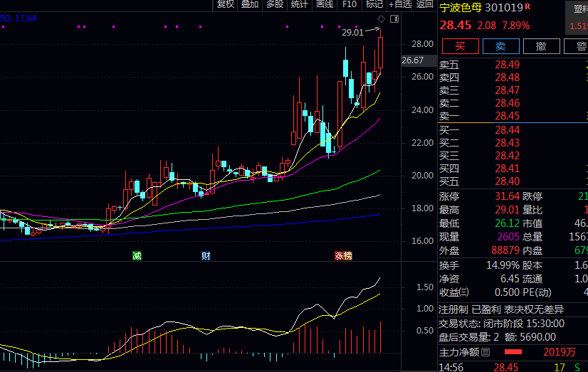This screenshot has width=588, height=372.
Task: Select the 卖二 price 28.46
Action: [x=507, y=103]
